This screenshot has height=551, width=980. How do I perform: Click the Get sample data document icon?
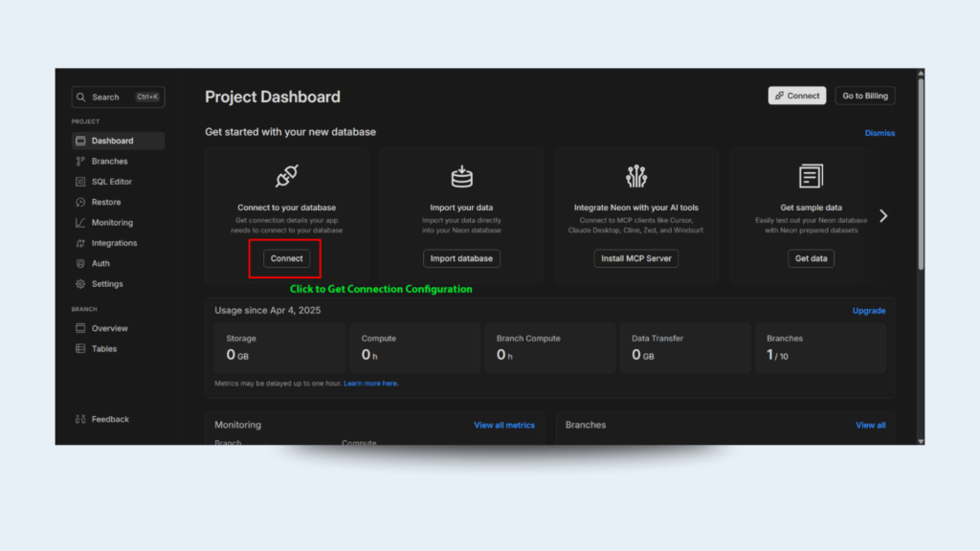(x=811, y=176)
